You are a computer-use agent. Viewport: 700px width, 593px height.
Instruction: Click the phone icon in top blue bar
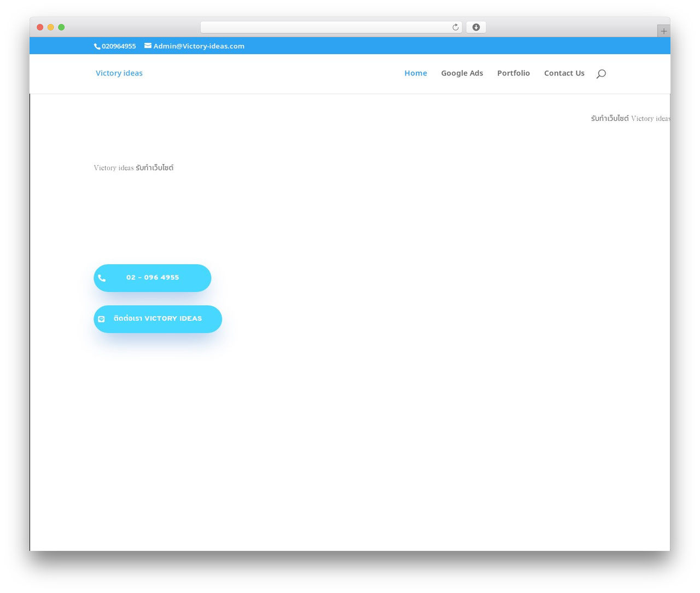coord(97,46)
